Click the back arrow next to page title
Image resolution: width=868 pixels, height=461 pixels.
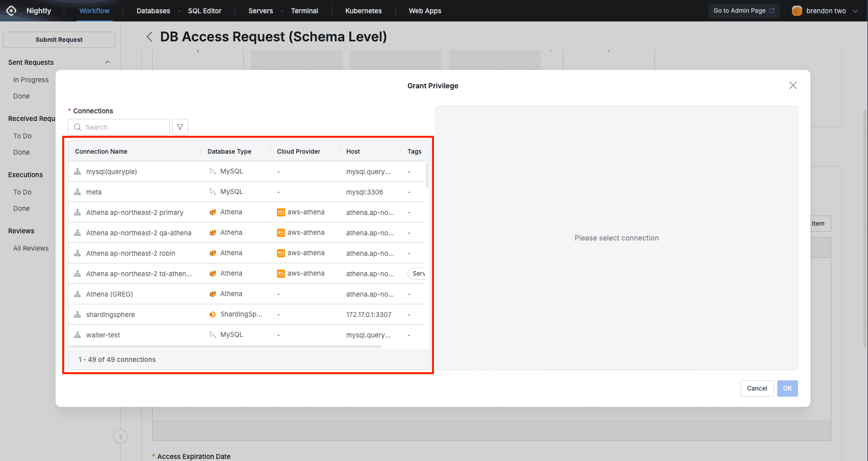click(149, 37)
